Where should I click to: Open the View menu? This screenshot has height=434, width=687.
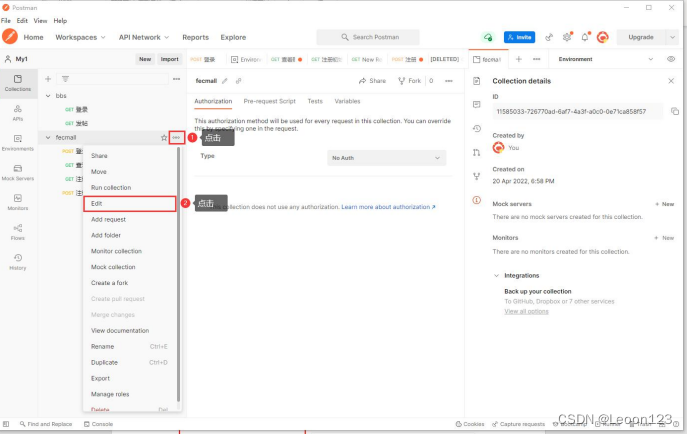click(40, 21)
